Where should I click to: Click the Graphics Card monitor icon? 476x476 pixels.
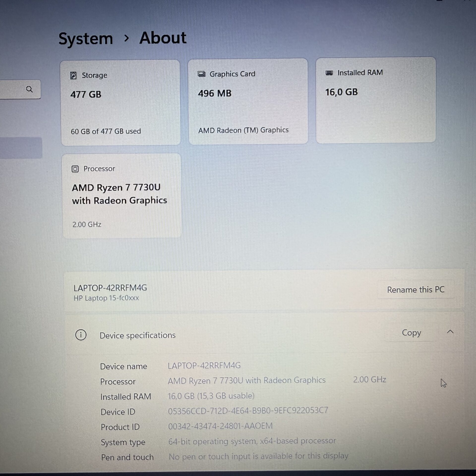pyautogui.click(x=201, y=74)
